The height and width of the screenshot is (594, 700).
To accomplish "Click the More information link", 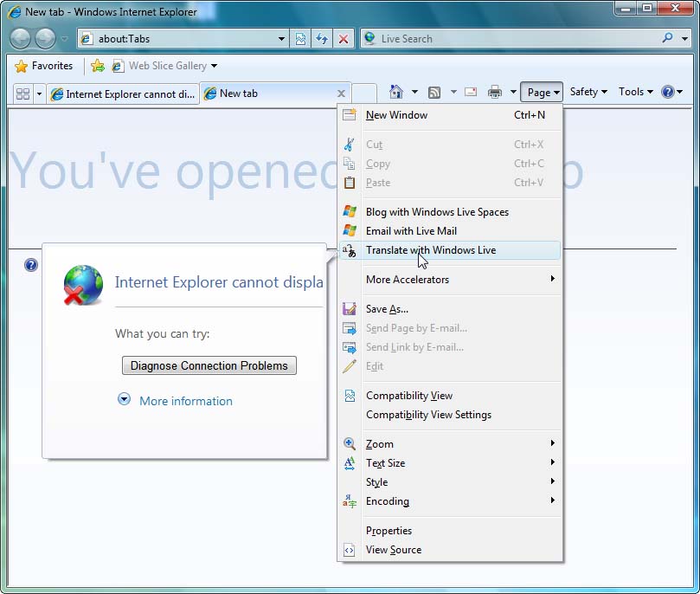I will (x=186, y=400).
